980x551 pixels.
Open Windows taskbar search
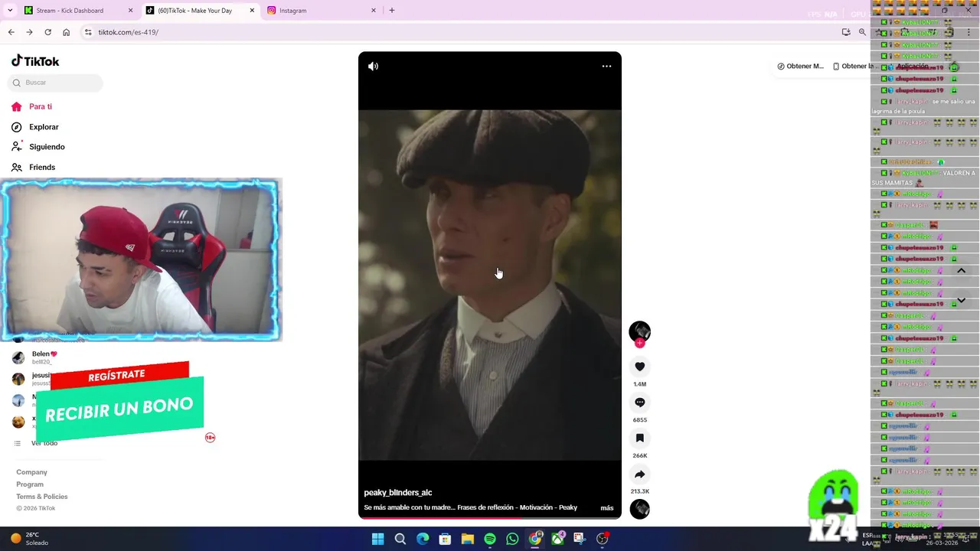(x=400, y=539)
